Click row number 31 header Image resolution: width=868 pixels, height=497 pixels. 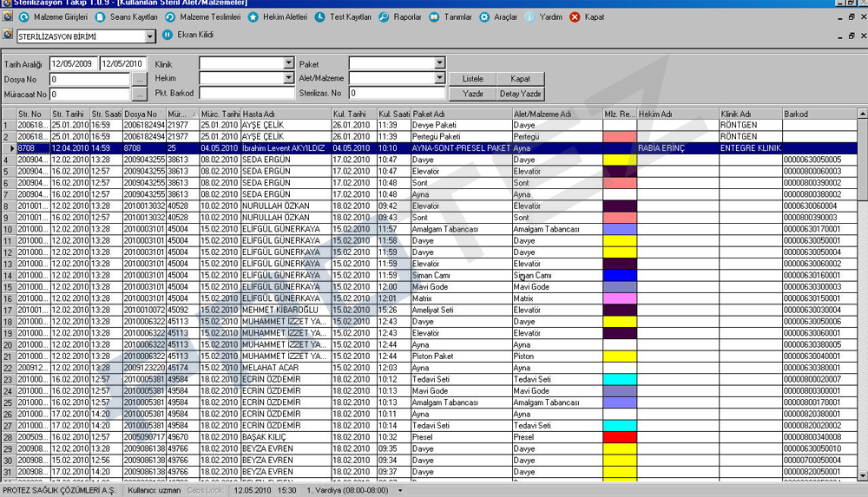[x=9, y=472]
